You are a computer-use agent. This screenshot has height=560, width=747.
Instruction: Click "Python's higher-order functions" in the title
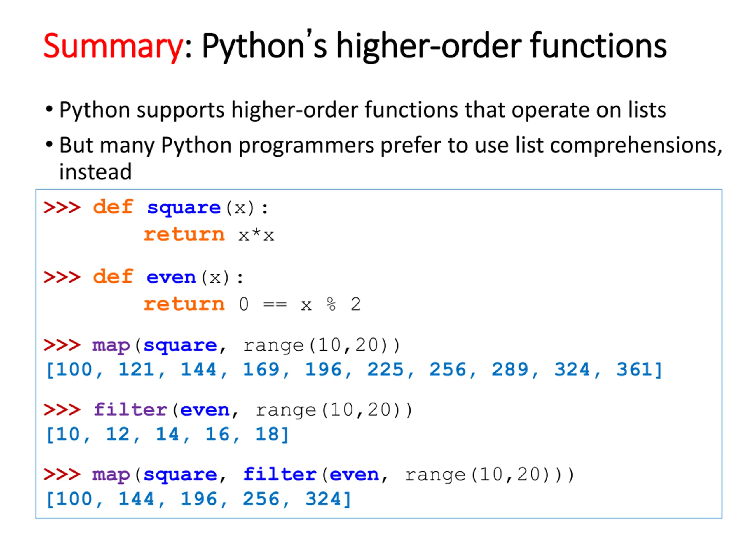434,47
